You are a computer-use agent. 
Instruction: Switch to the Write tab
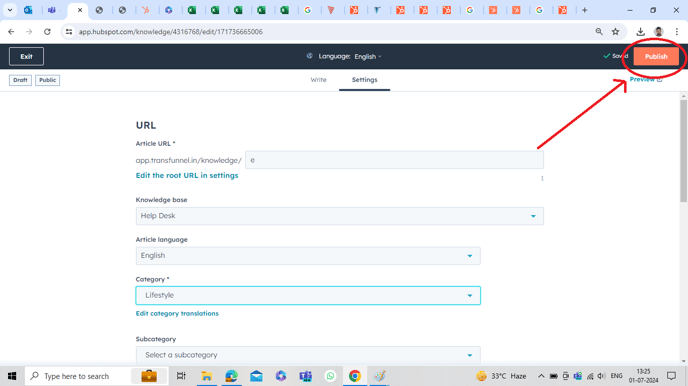(x=319, y=80)
